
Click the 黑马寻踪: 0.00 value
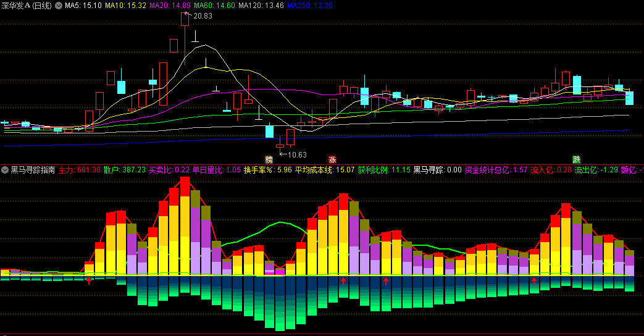(x=437, y=170)
